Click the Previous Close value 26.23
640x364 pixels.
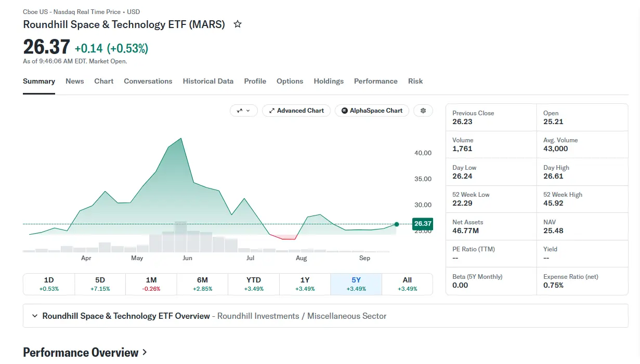pyautogui.click(x=461, y=122)
